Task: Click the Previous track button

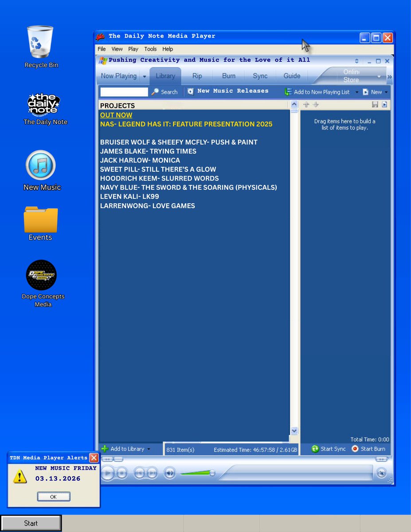Action: click(139, 473)
